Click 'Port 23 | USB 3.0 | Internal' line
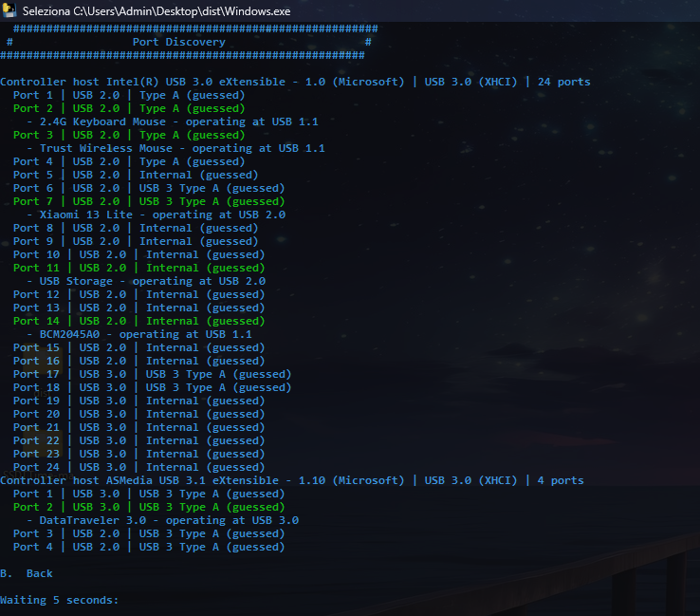 coord(138,454)
